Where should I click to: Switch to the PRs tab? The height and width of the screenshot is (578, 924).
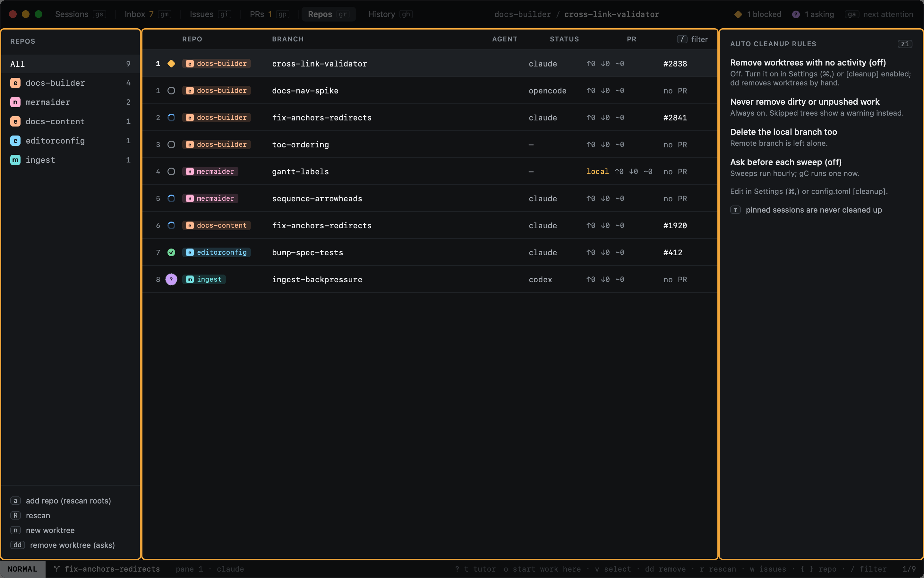tap(269, 14)
